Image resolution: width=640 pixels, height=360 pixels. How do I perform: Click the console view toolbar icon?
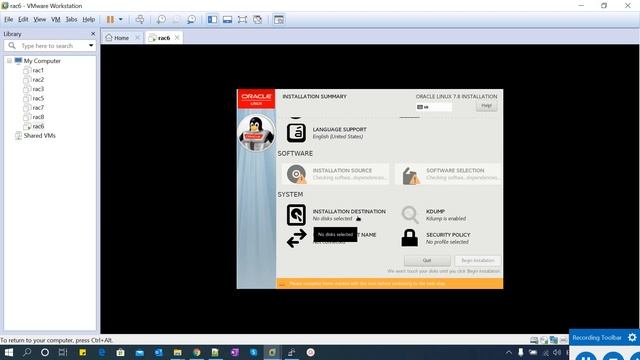click(279, 20)
